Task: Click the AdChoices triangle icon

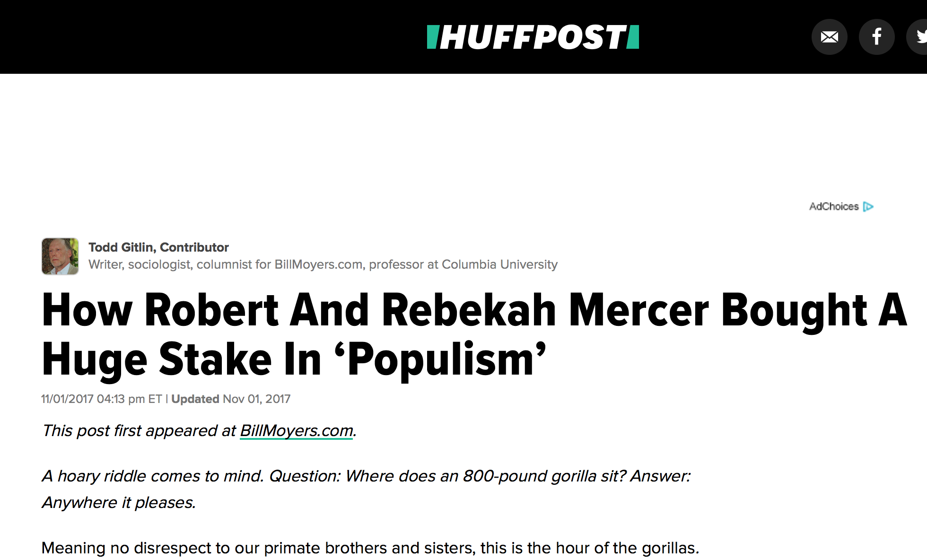Action: (868, 207)
